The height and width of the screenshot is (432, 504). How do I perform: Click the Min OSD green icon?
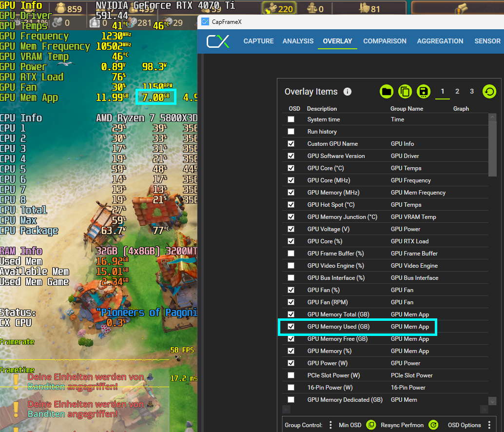pyautogui.click(x=371, y=425)
